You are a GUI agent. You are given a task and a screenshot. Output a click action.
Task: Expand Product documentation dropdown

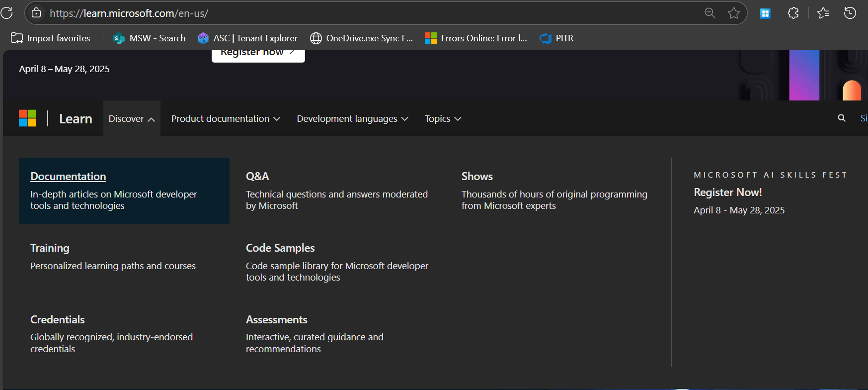226,118
